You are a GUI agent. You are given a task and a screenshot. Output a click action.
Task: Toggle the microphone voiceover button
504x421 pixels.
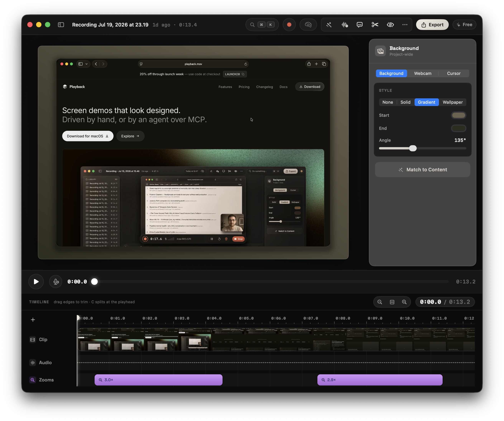pyautogui.click(x=56, y=282)
